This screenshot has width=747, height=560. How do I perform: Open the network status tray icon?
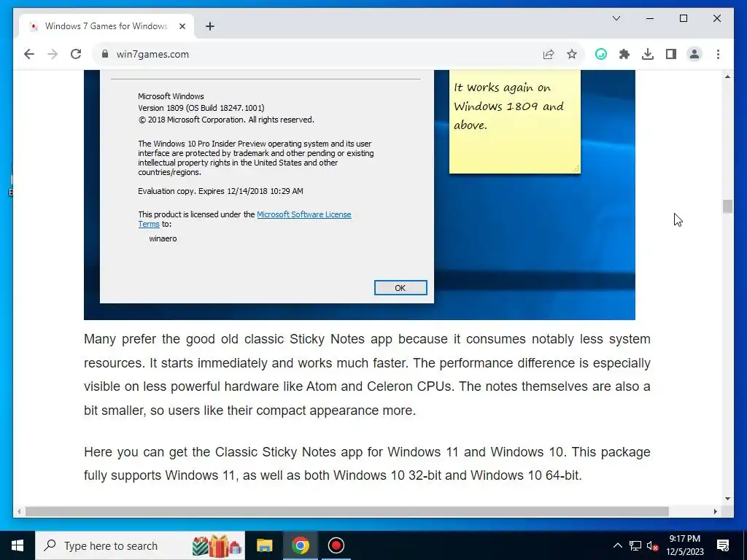tap(635, 545)
